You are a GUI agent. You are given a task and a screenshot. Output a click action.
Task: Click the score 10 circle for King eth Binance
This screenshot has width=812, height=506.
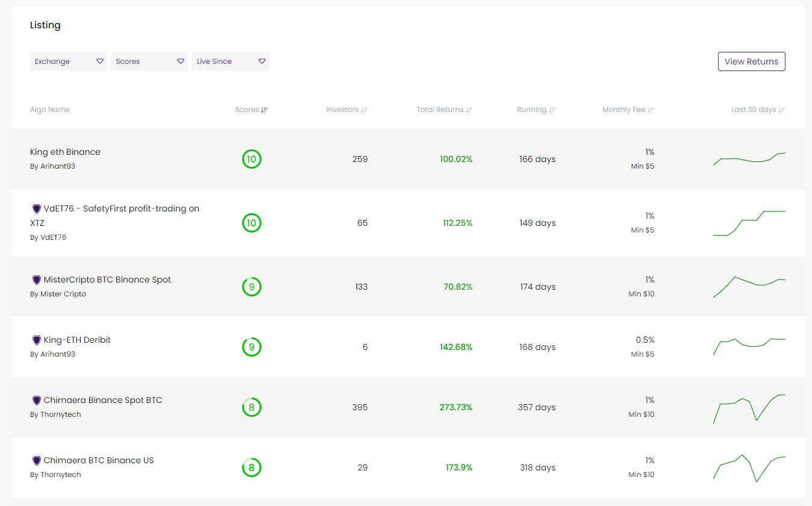pos(252,160)
